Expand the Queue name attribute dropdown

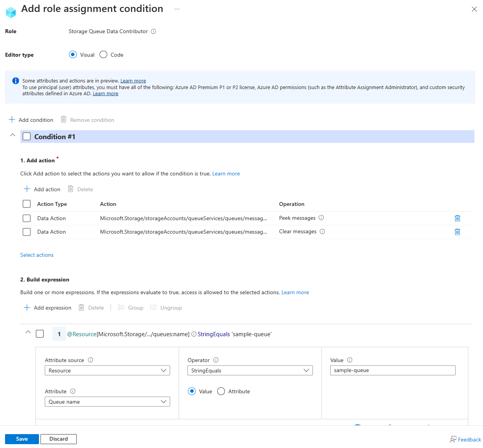[x=107, y=402]
